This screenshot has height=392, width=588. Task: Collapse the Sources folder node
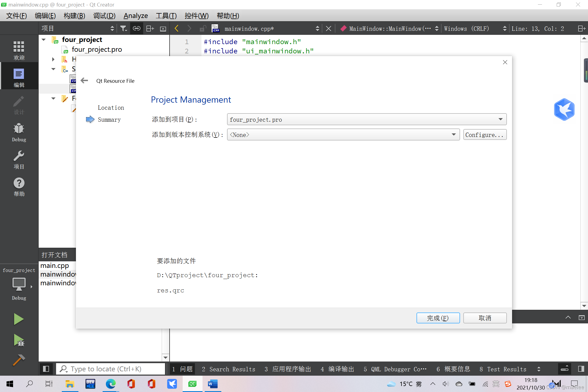pos(53,69)
